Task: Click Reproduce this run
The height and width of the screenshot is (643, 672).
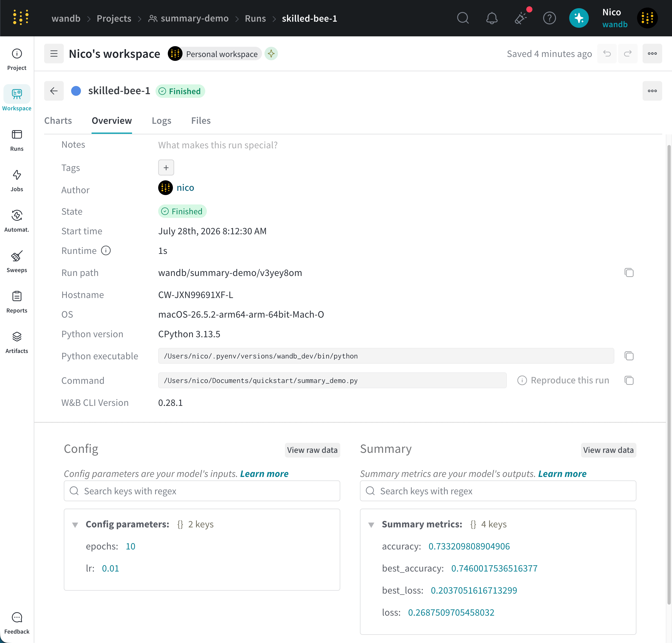Action: pos(563,380)
